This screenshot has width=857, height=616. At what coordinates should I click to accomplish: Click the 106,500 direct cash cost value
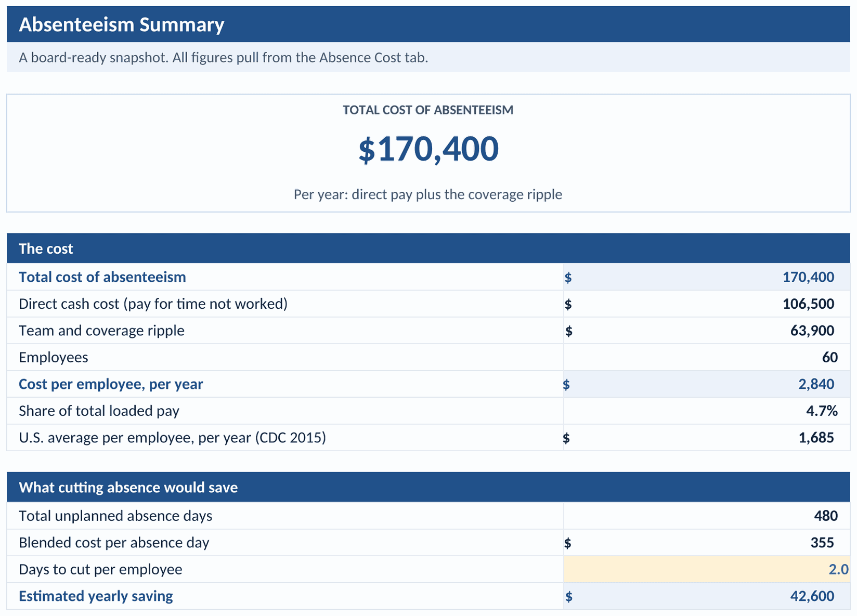[808, 304]
